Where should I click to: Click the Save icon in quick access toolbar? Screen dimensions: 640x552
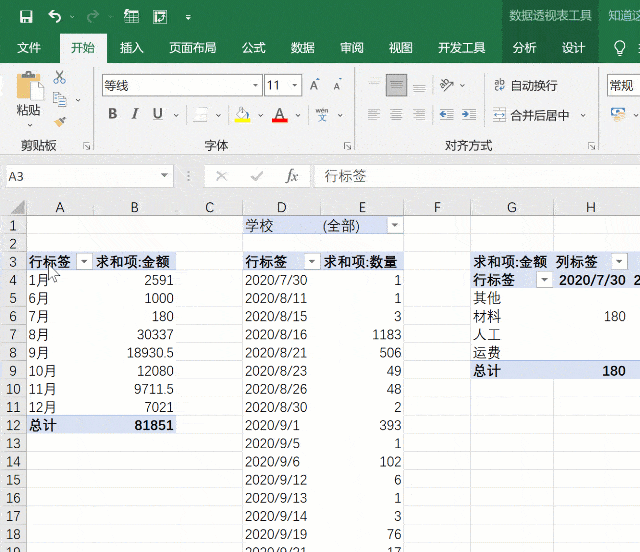click(x=26, y=16)
